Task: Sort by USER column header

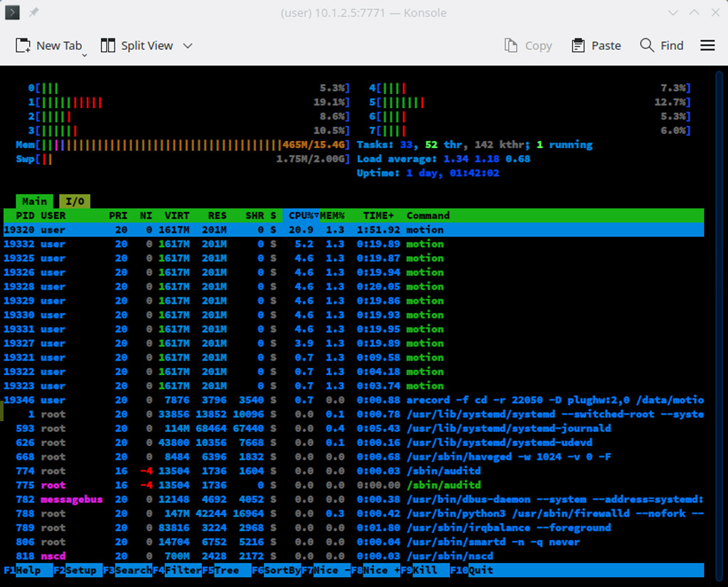Action: (x=53, y=216)
